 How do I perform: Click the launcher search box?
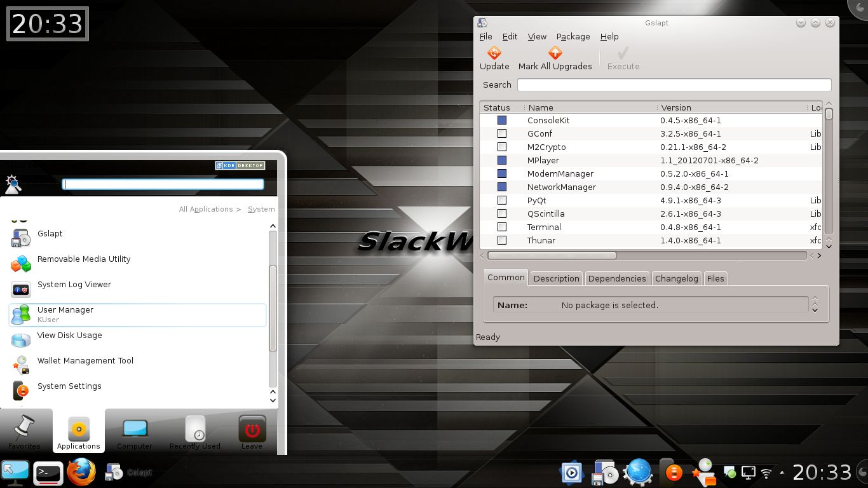coord(163,184)
